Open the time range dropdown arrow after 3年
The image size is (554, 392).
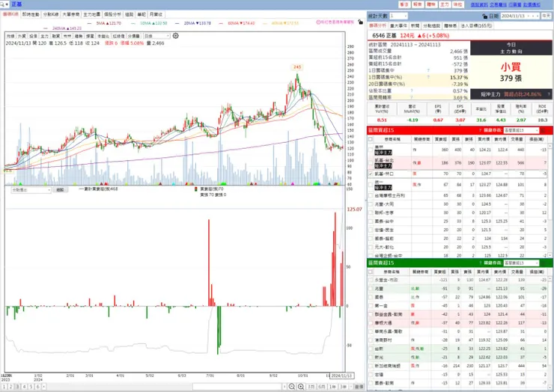(350, 387)
